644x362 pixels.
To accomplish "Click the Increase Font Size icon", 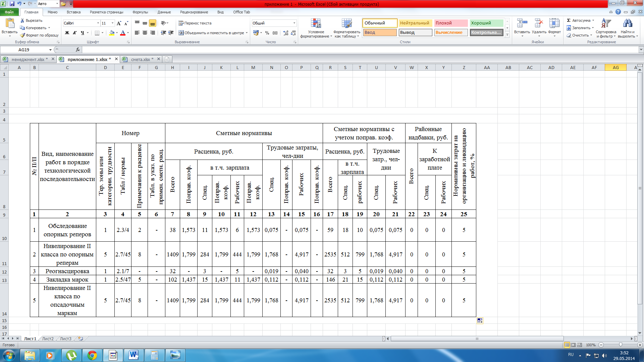I will (119, 23).
